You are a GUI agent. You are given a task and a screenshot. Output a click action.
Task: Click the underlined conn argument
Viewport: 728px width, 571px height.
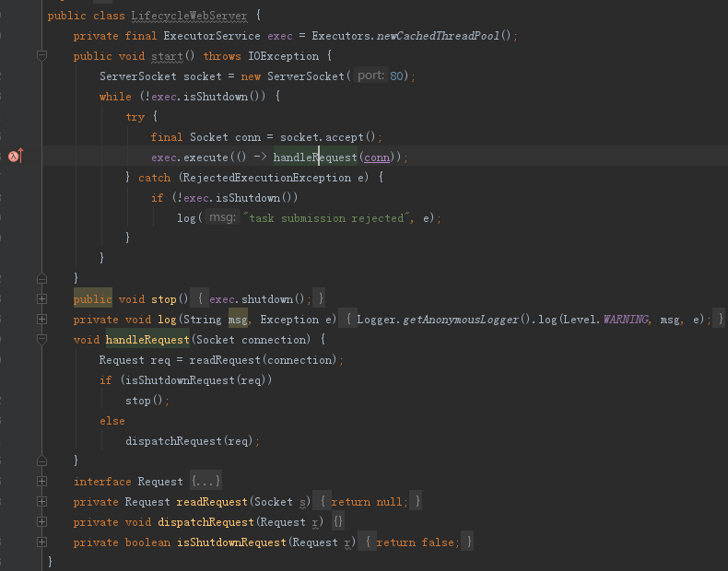coord(377,157)
